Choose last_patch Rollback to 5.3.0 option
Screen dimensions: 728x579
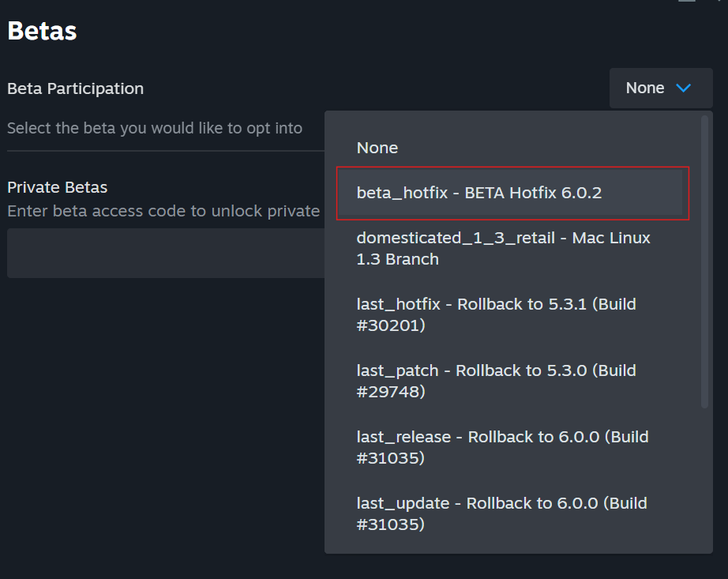pos(513,382)
